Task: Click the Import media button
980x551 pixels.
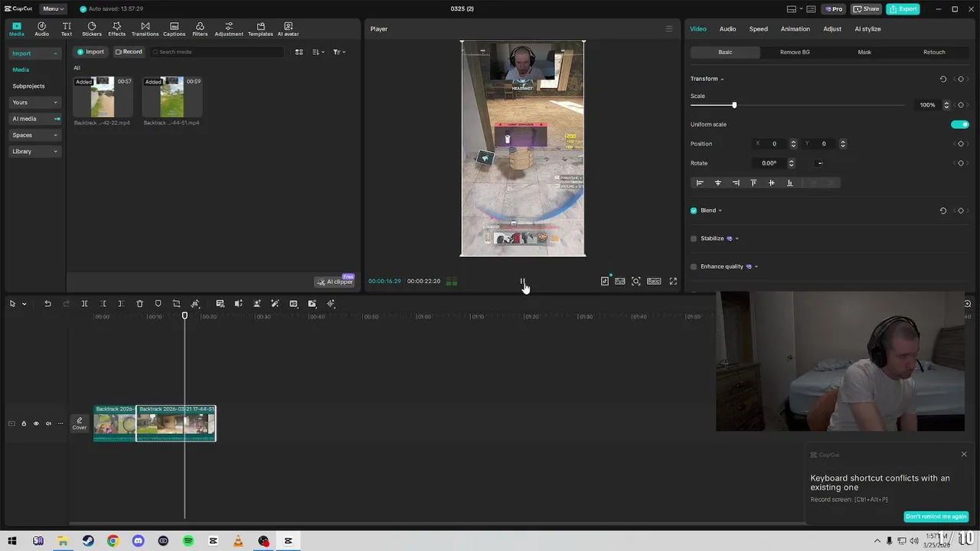Action: pos(90,52)
